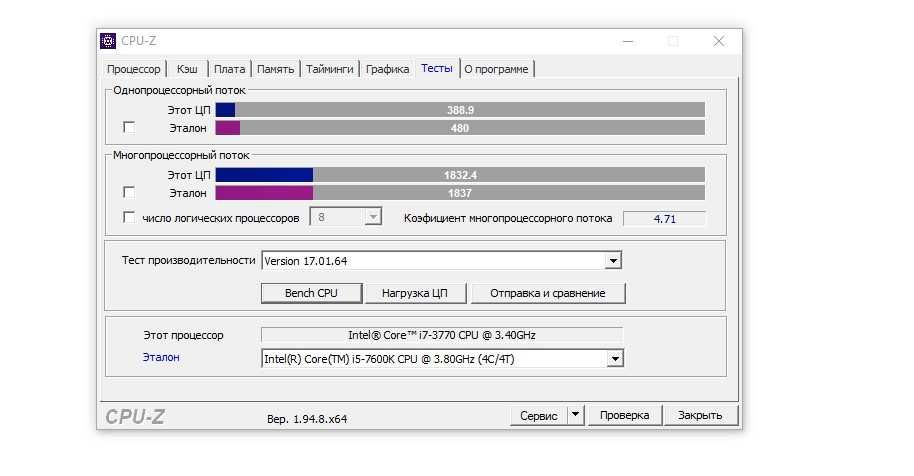914x476 pixels.
Task: Click the processor name field i7-3770
Action: coord(442,335)
